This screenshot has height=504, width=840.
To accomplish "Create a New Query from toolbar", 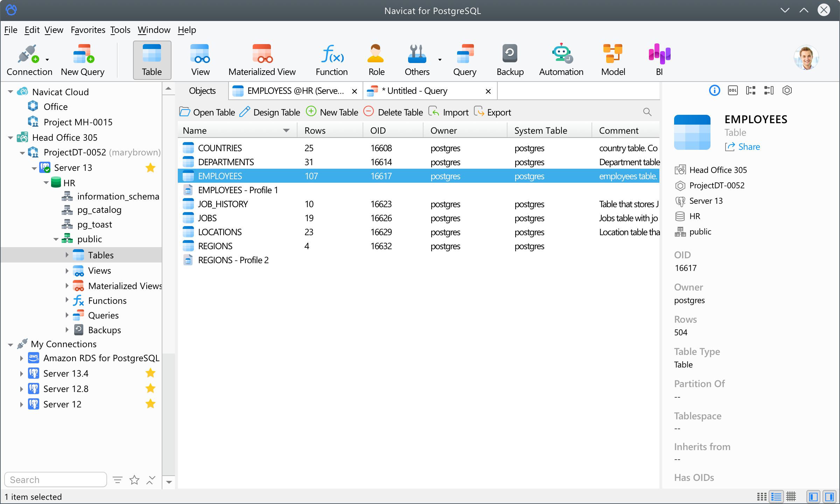I will 83,60.
